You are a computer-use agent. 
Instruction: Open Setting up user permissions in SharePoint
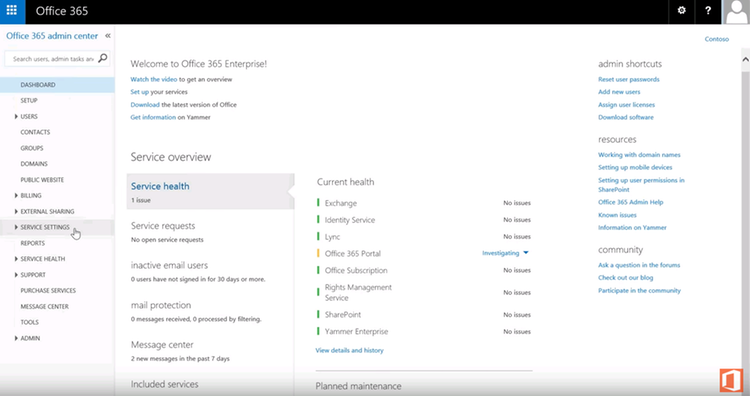(x=641, y=185)
